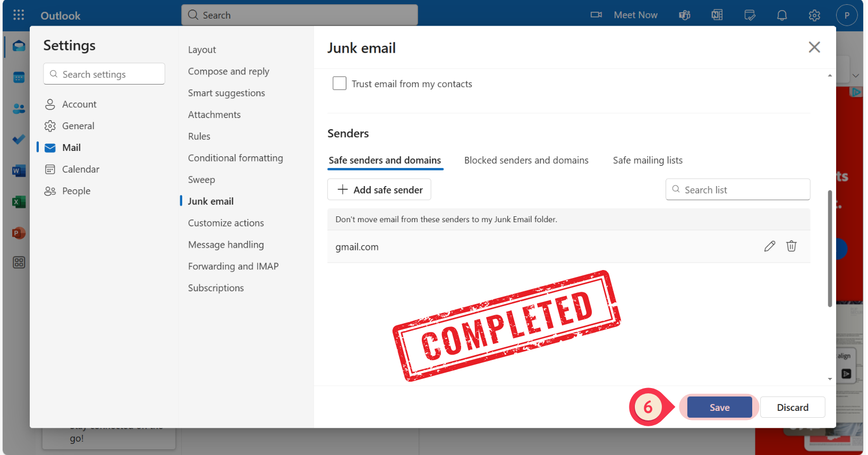Open the Mail app in left rail
868x455 pixels.
tap(19, 46)
